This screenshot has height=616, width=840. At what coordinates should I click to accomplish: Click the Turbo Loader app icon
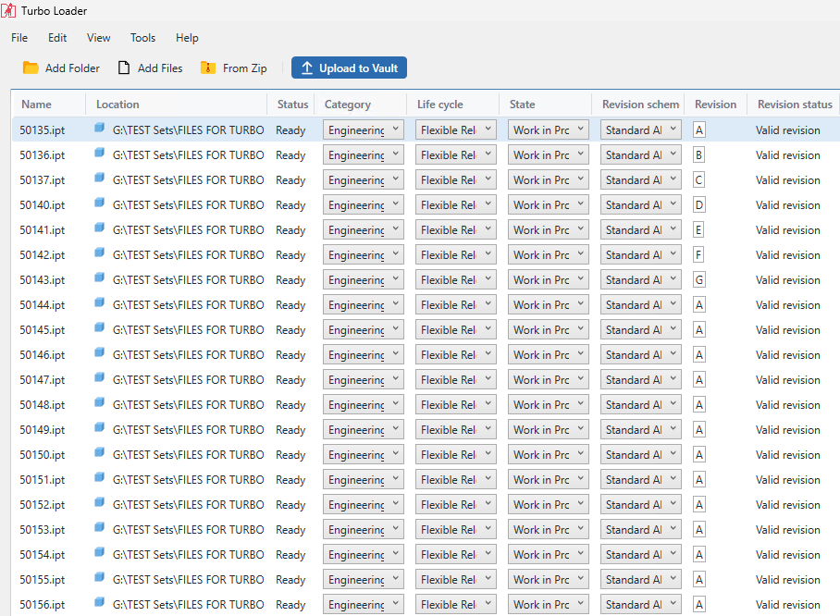tap(8, 10)
